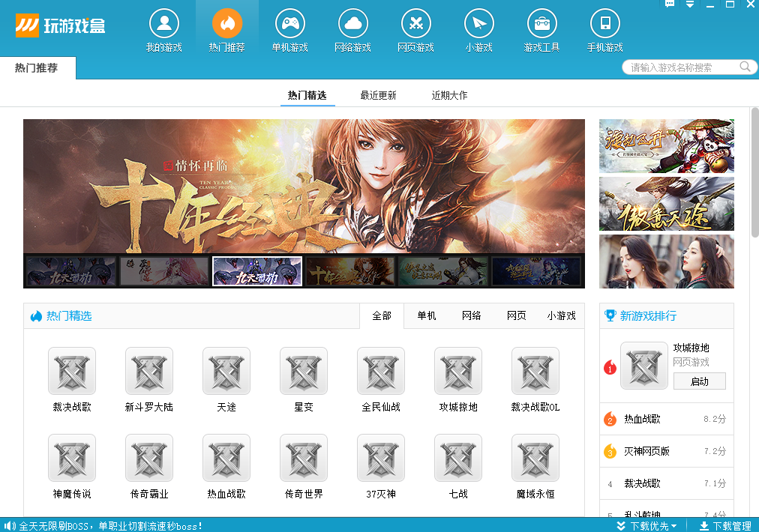759x532 pixels.
Task: Open 游戏工具 toolbox icon
Action: [541, 30]
